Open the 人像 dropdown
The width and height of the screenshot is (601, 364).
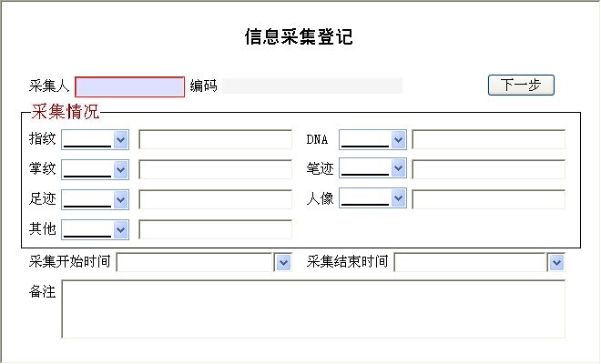(x=372, y=197)
